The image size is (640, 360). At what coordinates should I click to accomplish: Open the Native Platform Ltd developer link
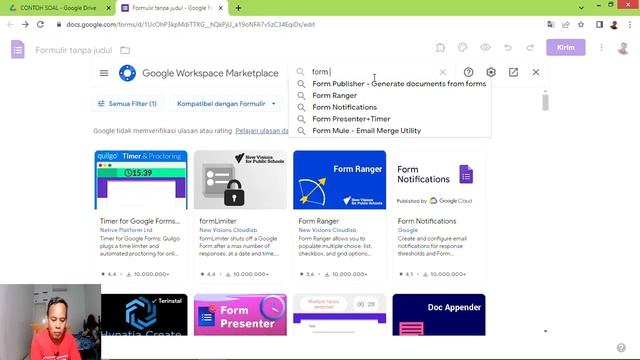pos(126,230)
